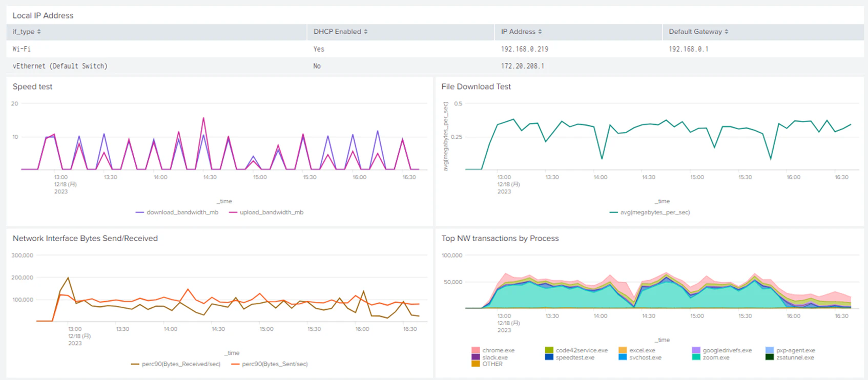The width and height of the screenshot is (868, 380).
Task: Click Network Interface Bytes Send/Received title
Action: [x=85, y=238]
